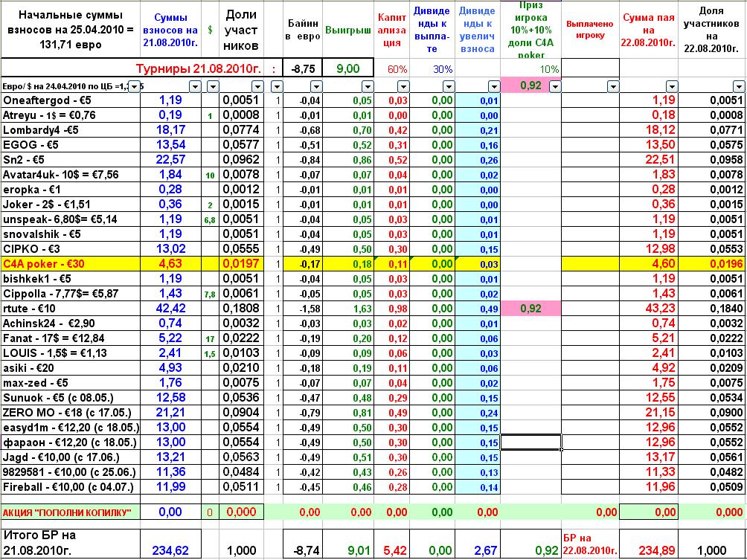Click ZERO MO's winnings cell 0,81
Image resolution: width=747 pixels, height=560 pixels.
[348, 413]
